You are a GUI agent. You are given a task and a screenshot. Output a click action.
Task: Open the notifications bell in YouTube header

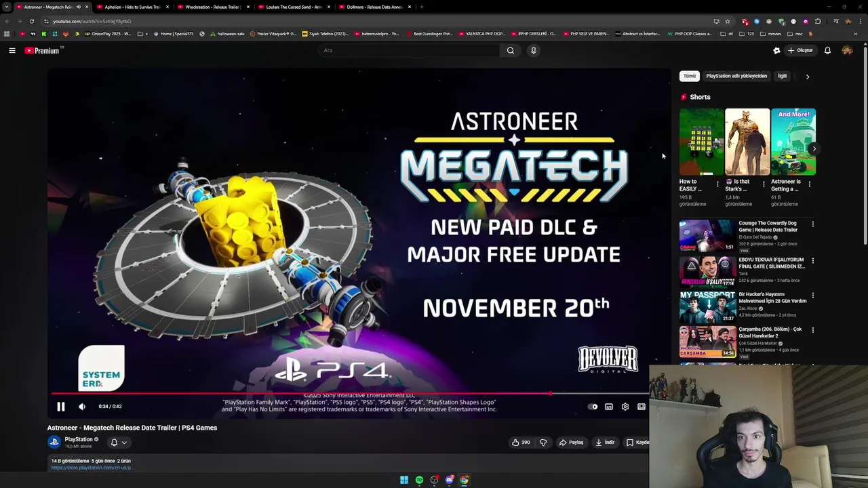pyautogui.click(x=827, y=50)
